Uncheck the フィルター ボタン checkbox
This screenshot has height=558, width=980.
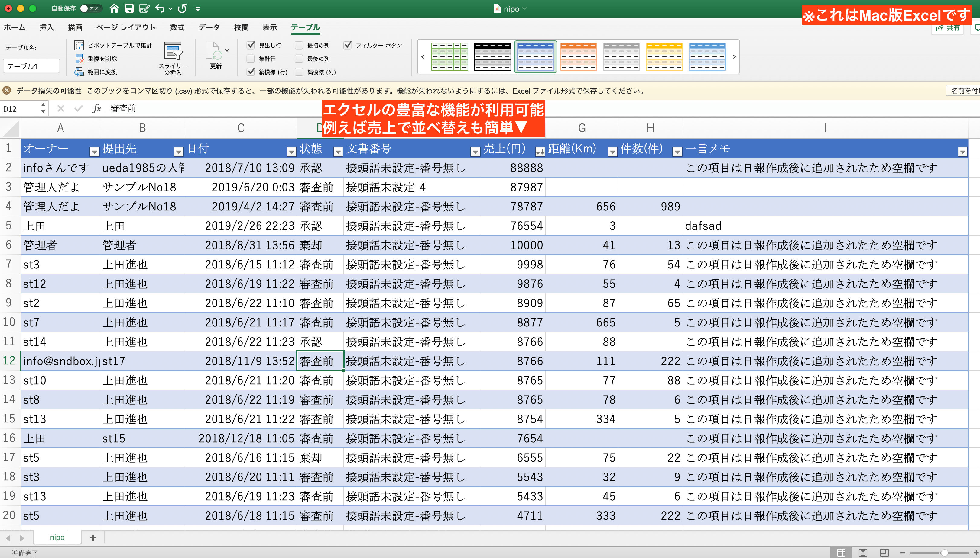(348, 45)
